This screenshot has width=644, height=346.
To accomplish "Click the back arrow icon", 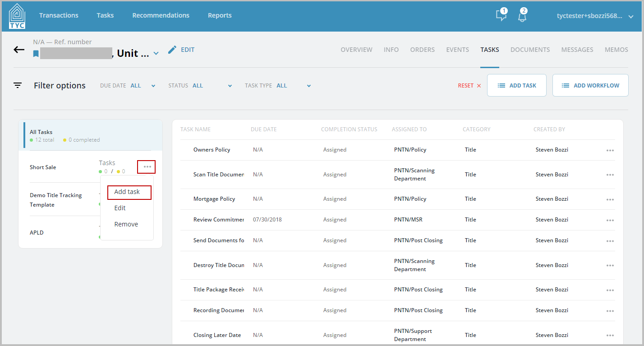I will (19, 50).
